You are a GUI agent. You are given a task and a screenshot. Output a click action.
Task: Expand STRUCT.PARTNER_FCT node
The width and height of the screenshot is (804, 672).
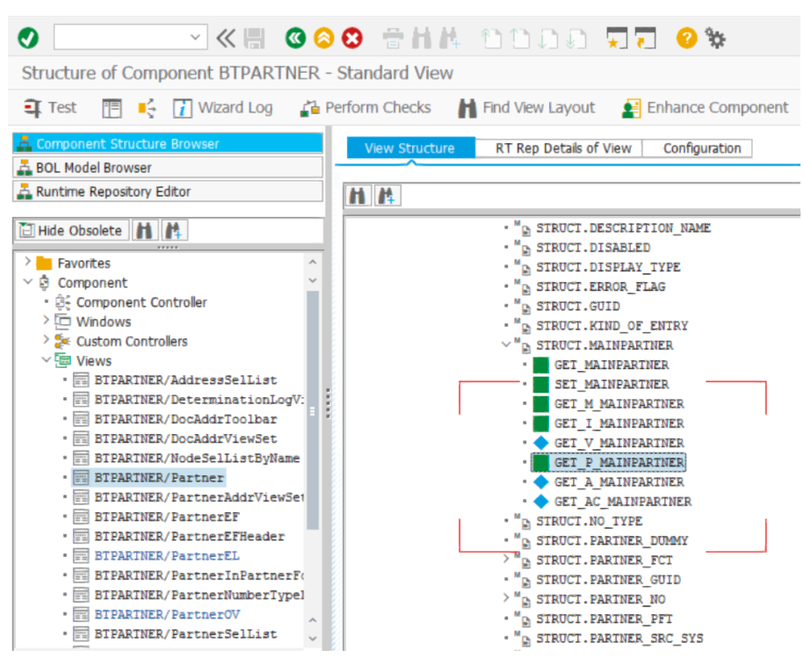click(x=507, y=560)
